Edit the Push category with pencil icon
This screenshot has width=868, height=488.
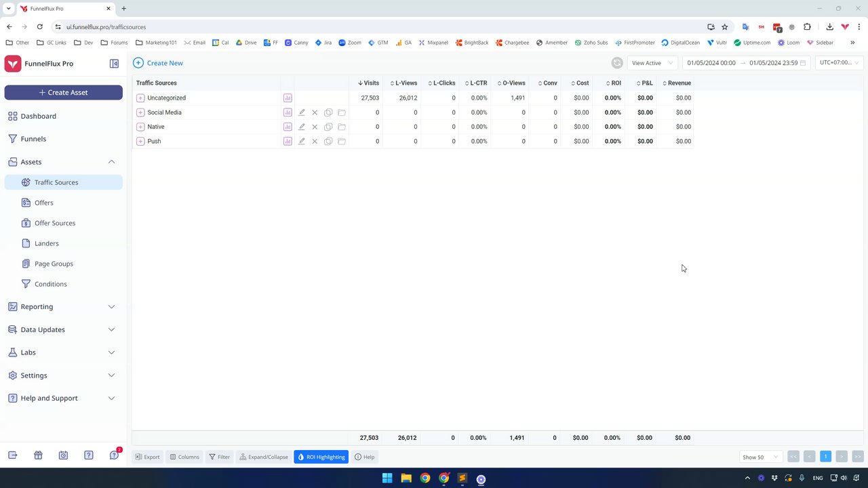[302, 141]
